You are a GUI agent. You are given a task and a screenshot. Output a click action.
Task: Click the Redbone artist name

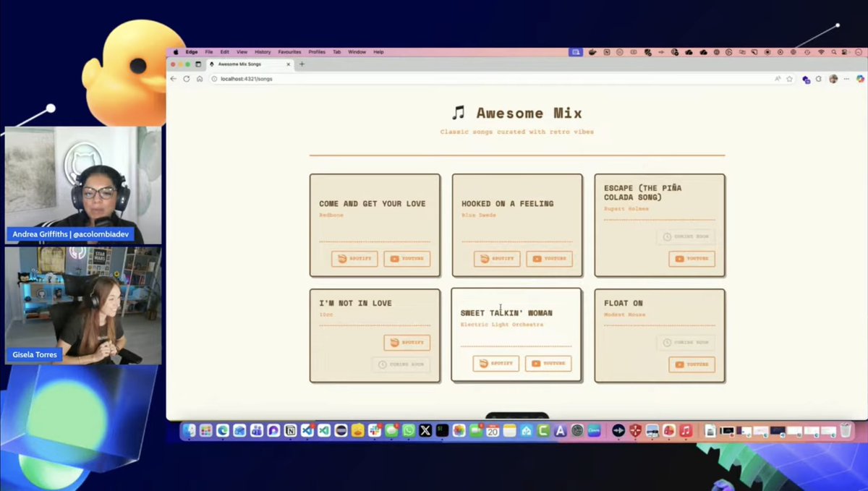331,215
